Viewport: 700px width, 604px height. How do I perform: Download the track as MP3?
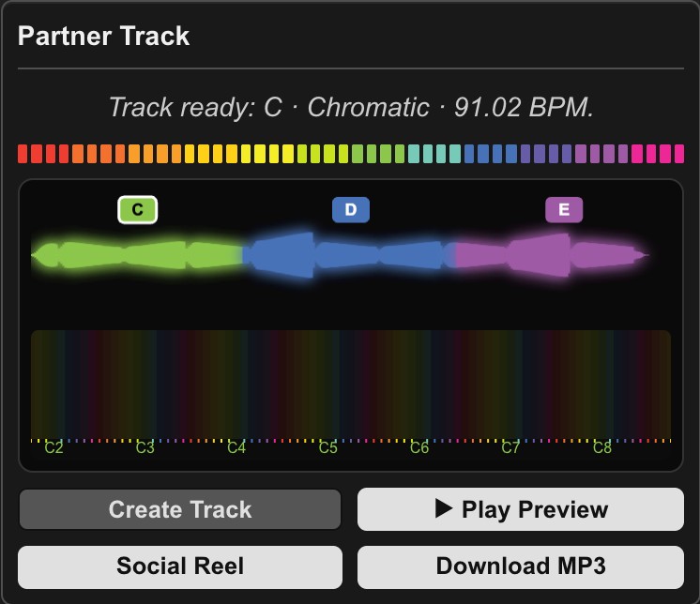pyautogui.click(x=521, y=566)
